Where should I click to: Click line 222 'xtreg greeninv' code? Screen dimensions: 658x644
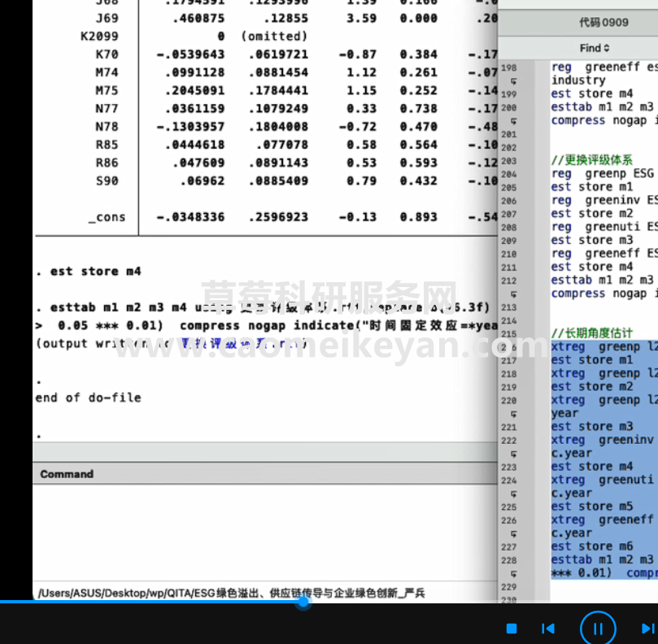pyautogui.click(x=603, y=440)
